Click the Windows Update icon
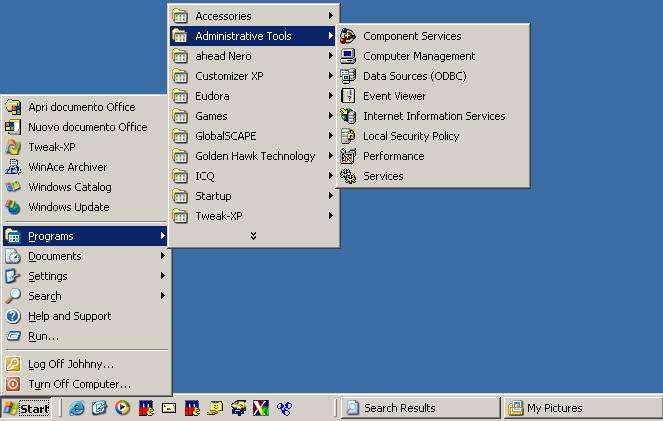Viewport: 663px width, 421px height. [x=13, y=207]
